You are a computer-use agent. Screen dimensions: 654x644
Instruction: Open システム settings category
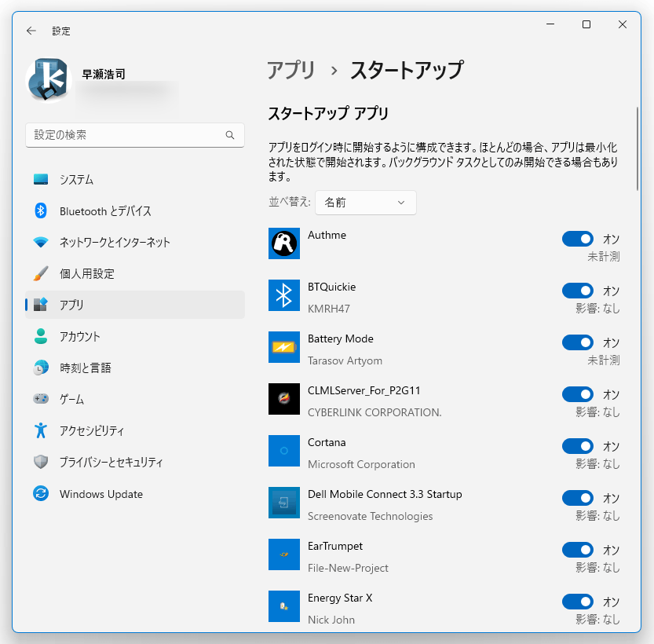(135, 179)
